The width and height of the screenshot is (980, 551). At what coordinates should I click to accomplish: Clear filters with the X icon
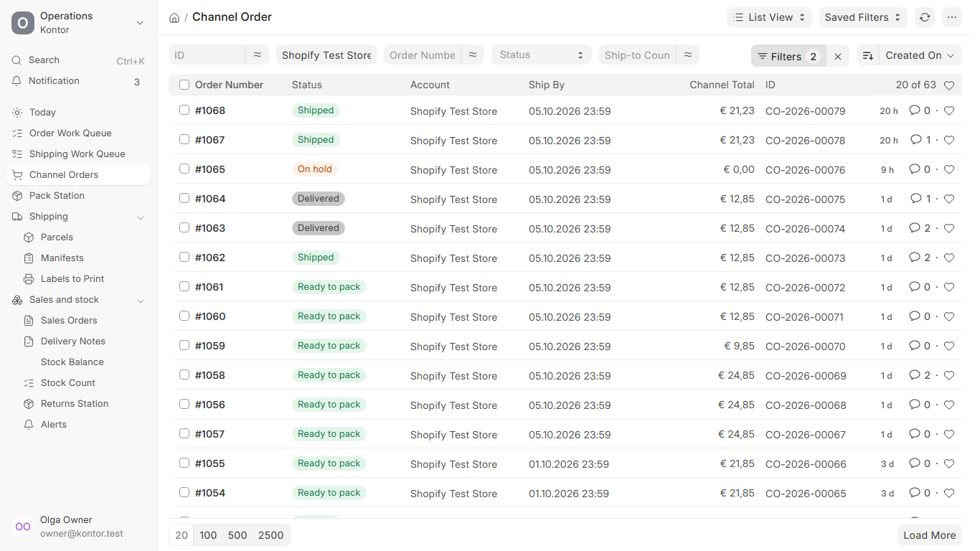tap(838, 56)
